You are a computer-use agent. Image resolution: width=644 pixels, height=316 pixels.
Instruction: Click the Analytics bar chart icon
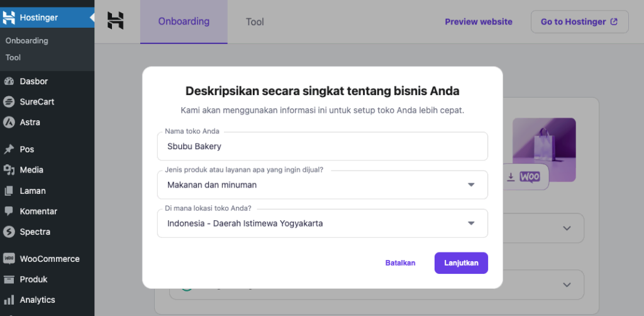9,300
